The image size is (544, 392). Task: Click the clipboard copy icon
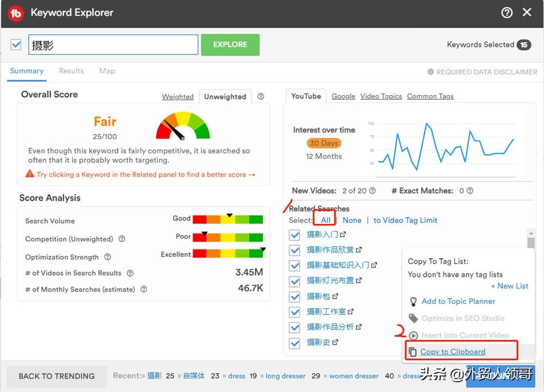click(412, 352)
